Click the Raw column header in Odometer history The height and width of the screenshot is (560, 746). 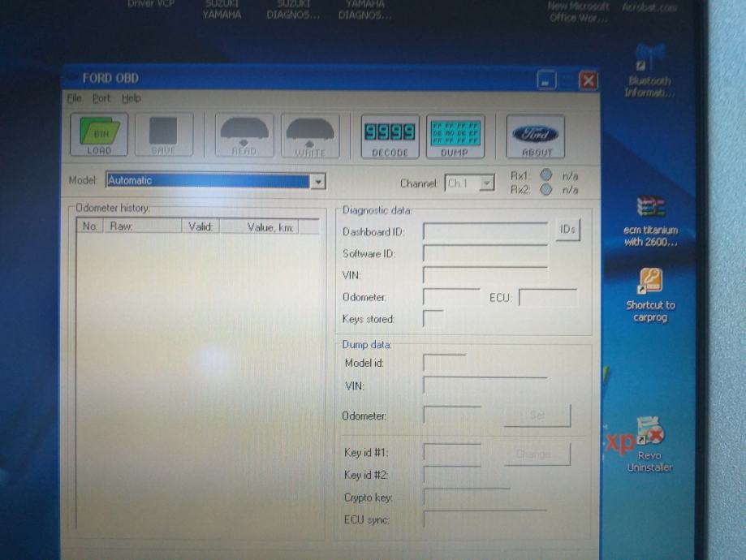coord(143,226)
